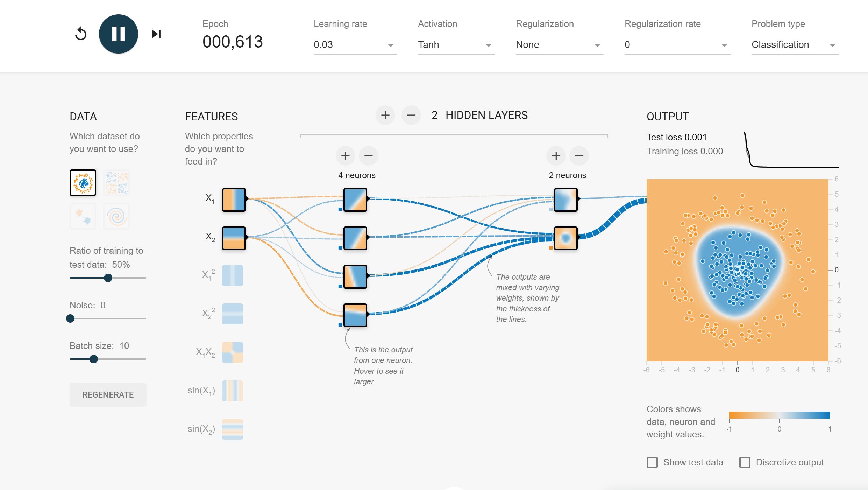Select top neuron in second hidden layer
This screenshot has width=868, height=490.
(x=566, y=200)
